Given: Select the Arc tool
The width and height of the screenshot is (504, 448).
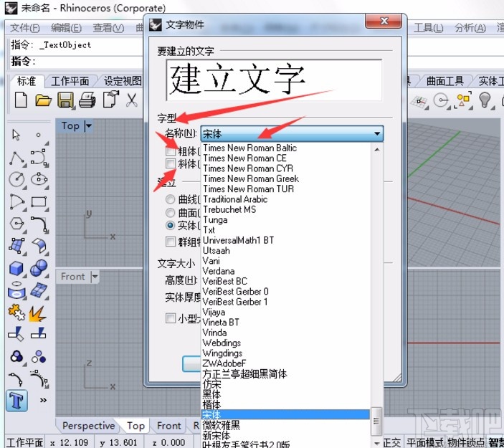Looking at the screenshot, I should 16,202.
